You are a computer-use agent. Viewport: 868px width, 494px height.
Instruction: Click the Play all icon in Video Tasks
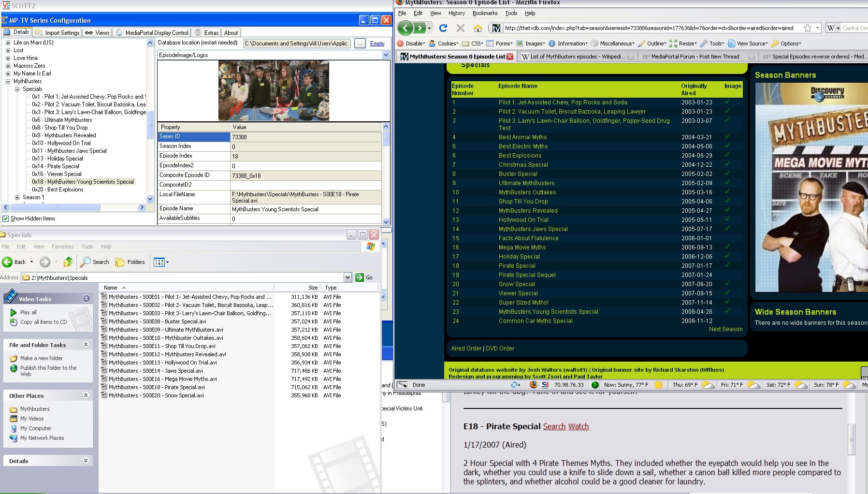(14, 312)
